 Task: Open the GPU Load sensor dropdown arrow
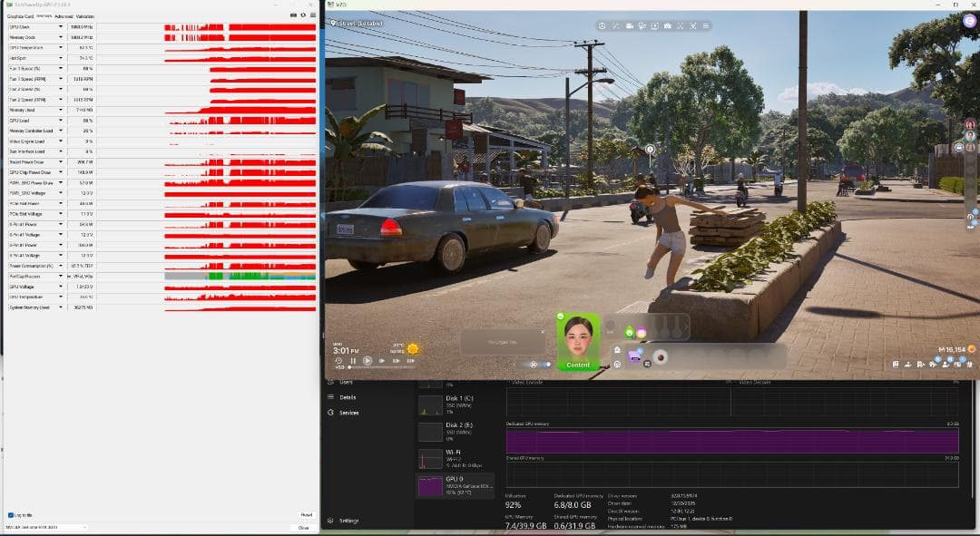61,121
